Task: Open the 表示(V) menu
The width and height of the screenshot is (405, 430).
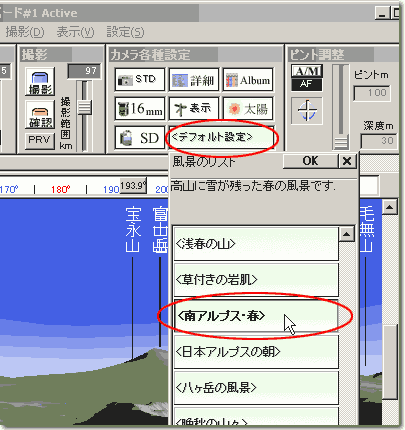Action: coord(75,32)
